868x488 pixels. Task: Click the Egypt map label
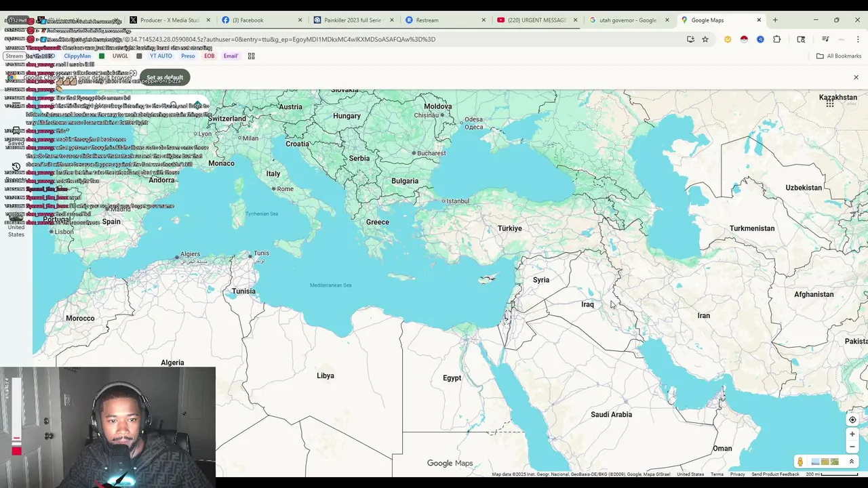pos(452,378)
